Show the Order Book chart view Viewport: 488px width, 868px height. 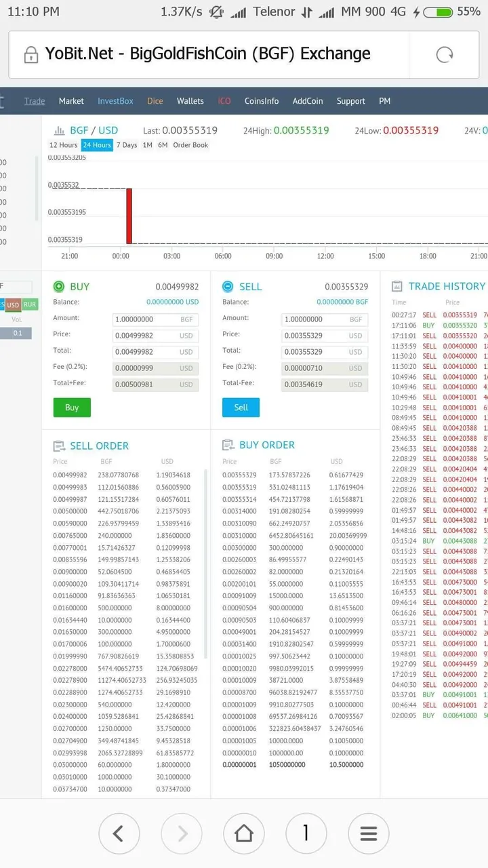pos(190,145)
